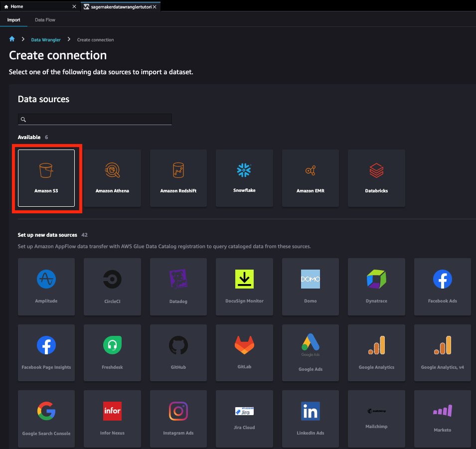Go to Data Wrangler breadcrumb link
Screen dimensions: 476x449
(x=46, y=40)
